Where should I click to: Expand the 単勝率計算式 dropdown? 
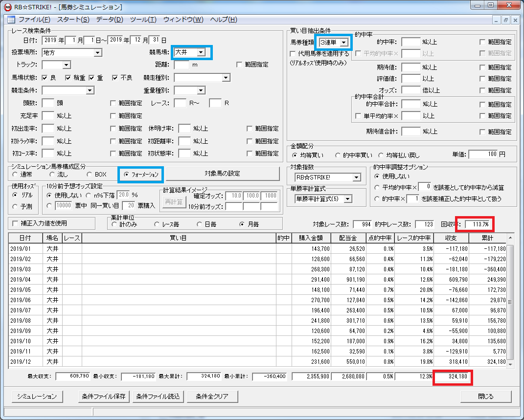(348, 199)
